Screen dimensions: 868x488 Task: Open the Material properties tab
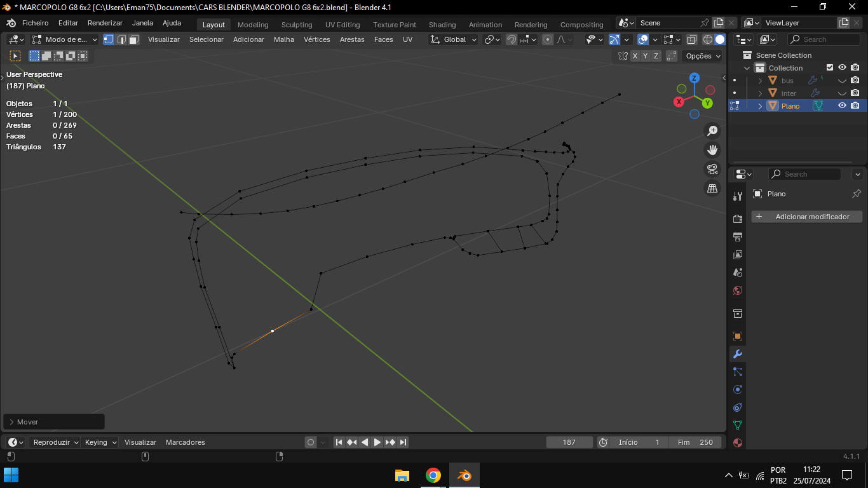pos(738,442)
